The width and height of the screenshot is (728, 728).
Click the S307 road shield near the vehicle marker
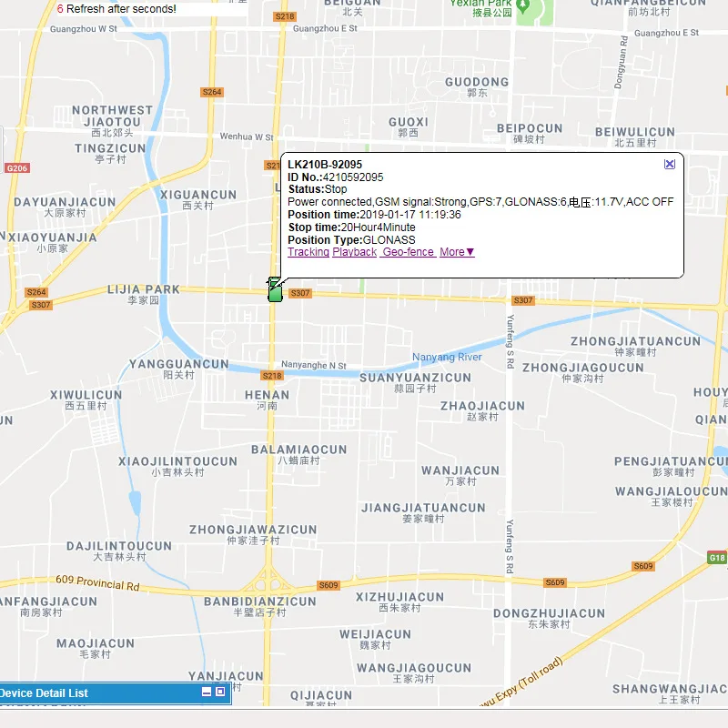click(300, 293)
